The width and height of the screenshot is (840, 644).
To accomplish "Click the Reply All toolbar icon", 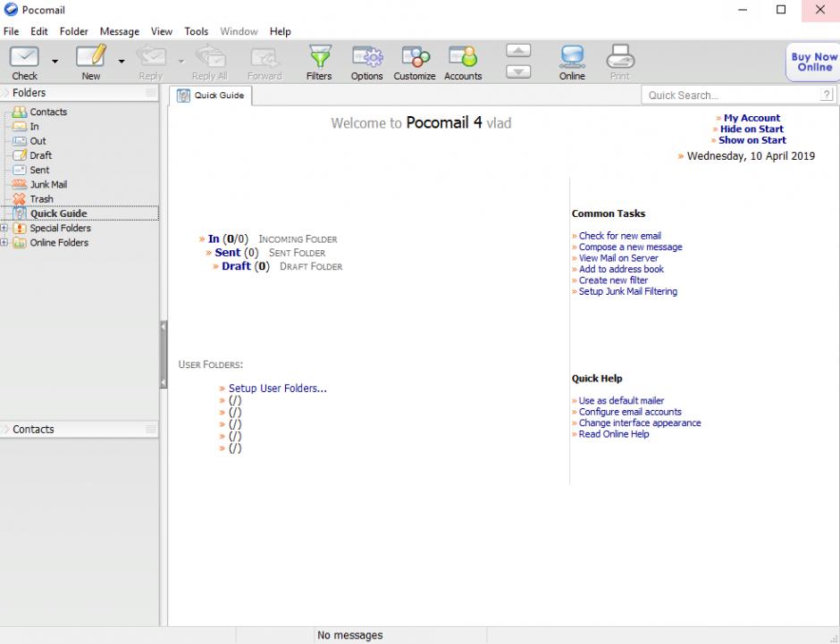I will [210, 57].
